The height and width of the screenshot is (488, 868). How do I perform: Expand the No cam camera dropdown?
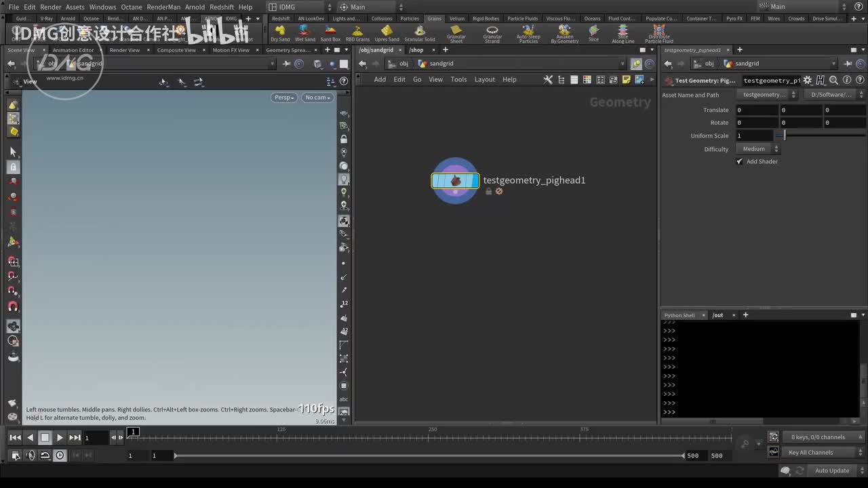click(317, 98)
